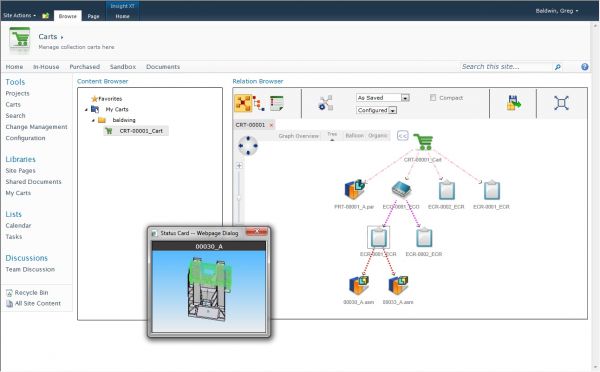
Task: Open Projects in Tools sidebar
Action: point(18,93)
